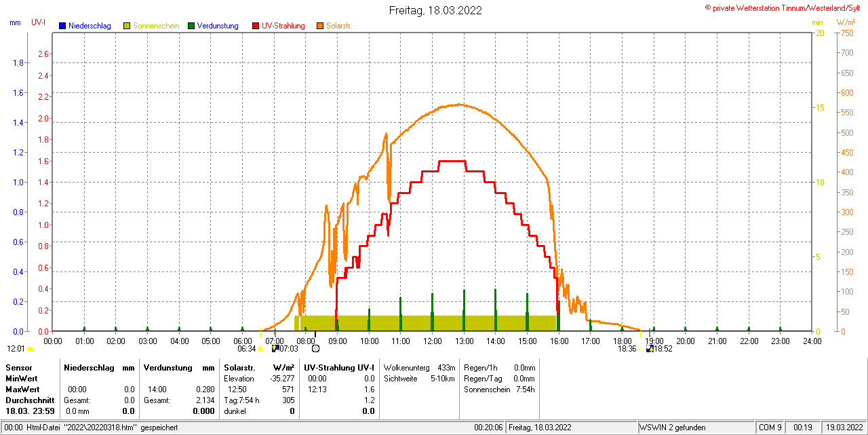This screenshot has height=435, width=868.
Task: Click the UV-I axis unit label
Action: tap(39, 22)
